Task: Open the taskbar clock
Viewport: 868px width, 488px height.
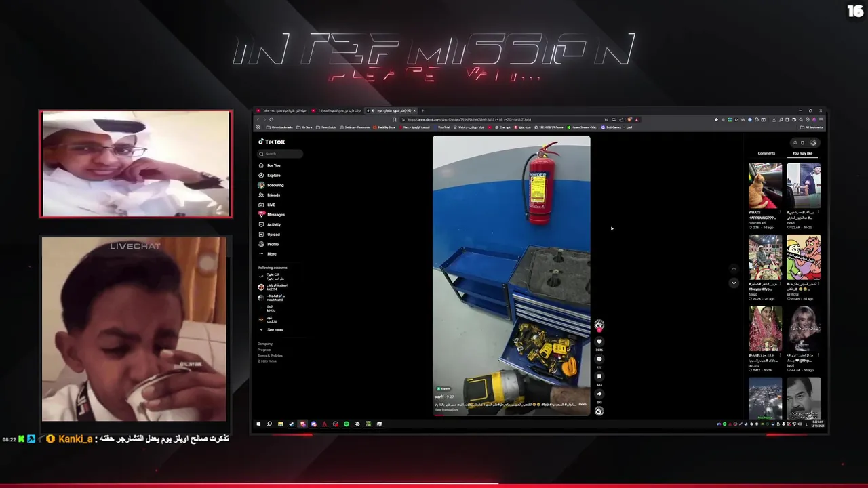Action: (816, 424)
